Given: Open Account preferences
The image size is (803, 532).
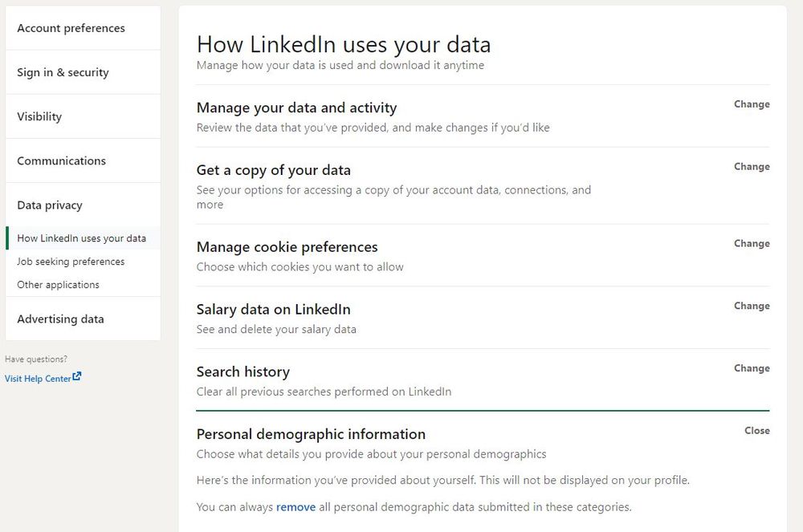Looking at the screenshot, I should click(71, 27).
